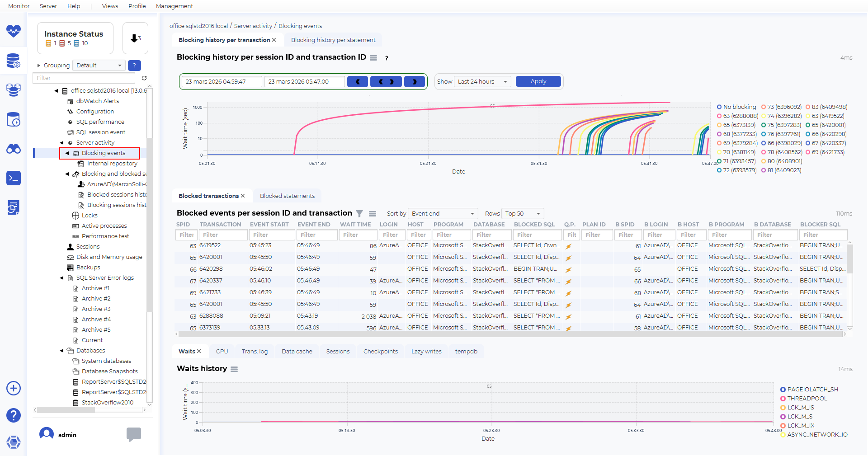
Task: Collapse the SQL Server Error logs node
Action: pos(62,278)
